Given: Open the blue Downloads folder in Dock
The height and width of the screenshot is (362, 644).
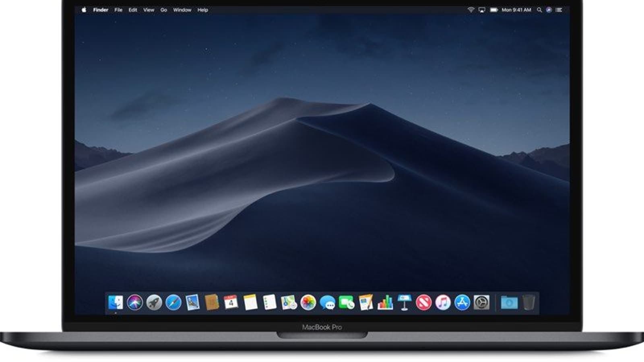Looking at the screenshot, I should coord(509,302).
